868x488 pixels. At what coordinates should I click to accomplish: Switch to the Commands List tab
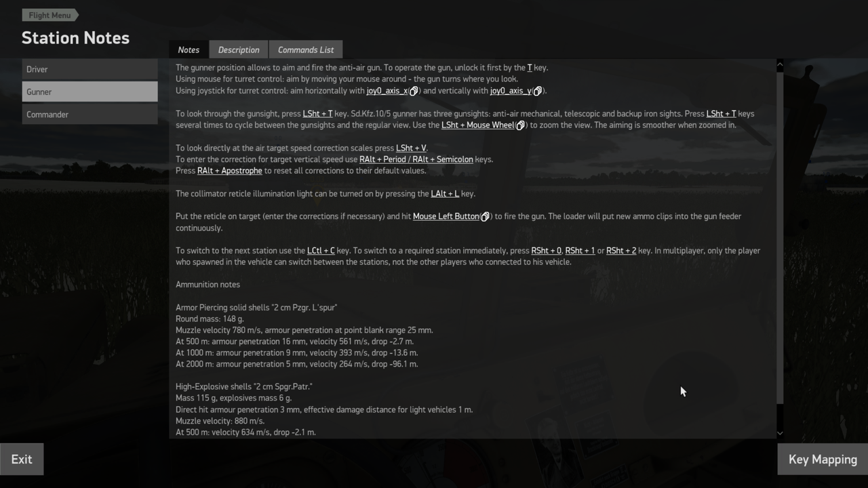(x=306, y=49)
